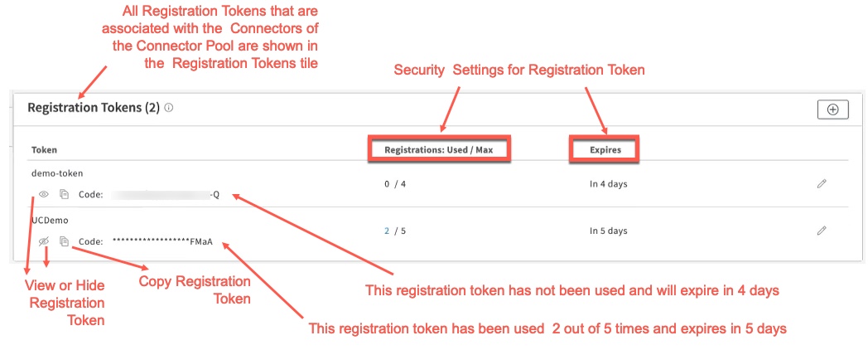Click the demo-token code ending in -Q
The height and width of the screenshot is (350, 868).
point(166,195)
